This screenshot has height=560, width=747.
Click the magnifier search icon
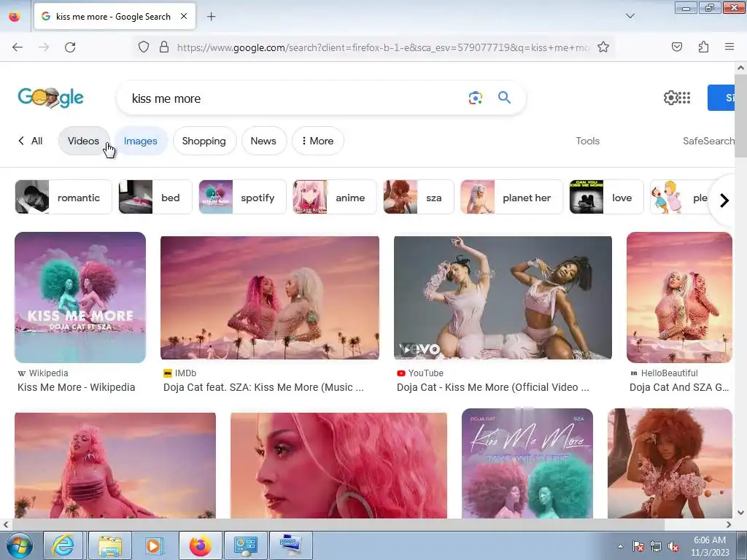click(504, 98)
